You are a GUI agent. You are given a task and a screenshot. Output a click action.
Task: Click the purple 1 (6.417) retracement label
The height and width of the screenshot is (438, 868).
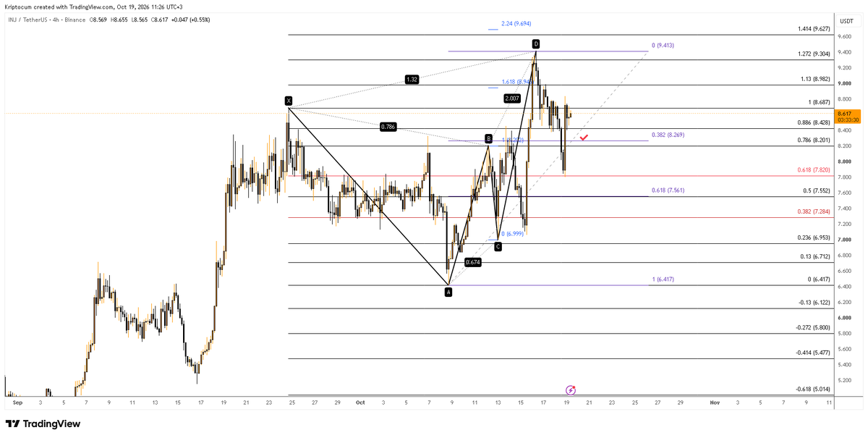663,279
